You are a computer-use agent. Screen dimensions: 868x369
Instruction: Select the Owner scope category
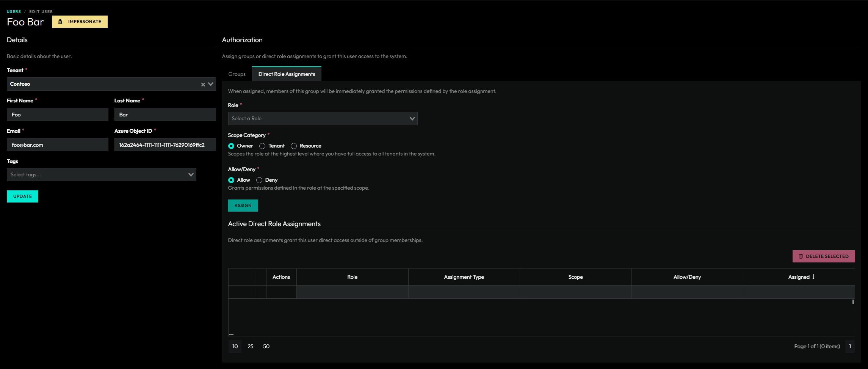pos(231,146)
